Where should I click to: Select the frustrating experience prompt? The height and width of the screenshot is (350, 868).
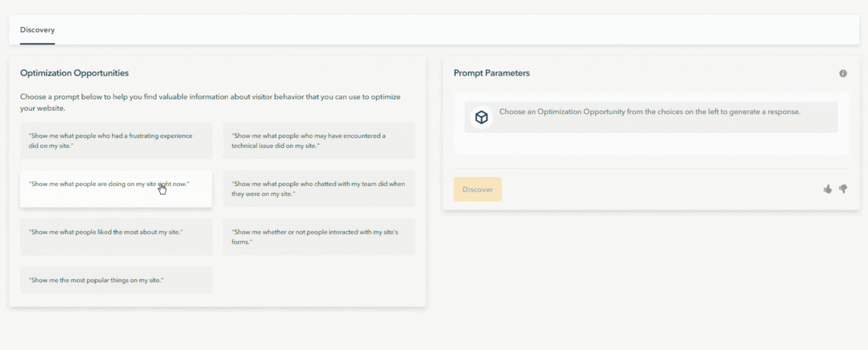pyautogui.click(x=116, y=141)
